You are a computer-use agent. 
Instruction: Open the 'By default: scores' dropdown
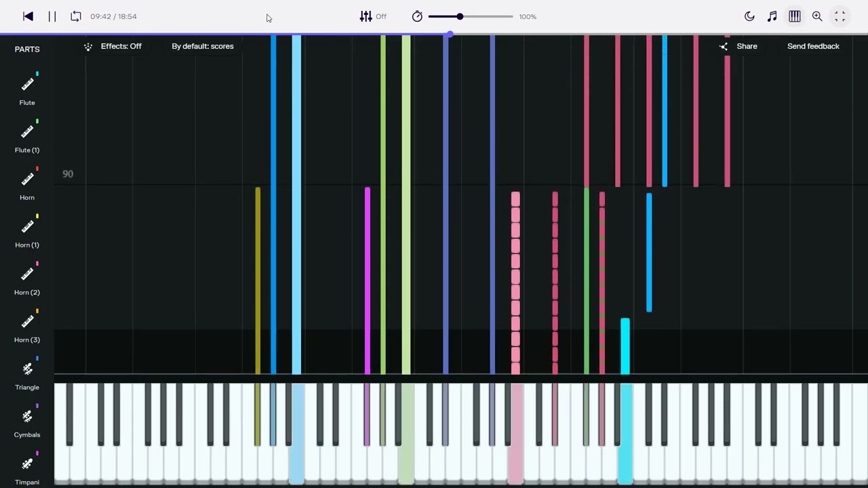[x=203, y=46]
